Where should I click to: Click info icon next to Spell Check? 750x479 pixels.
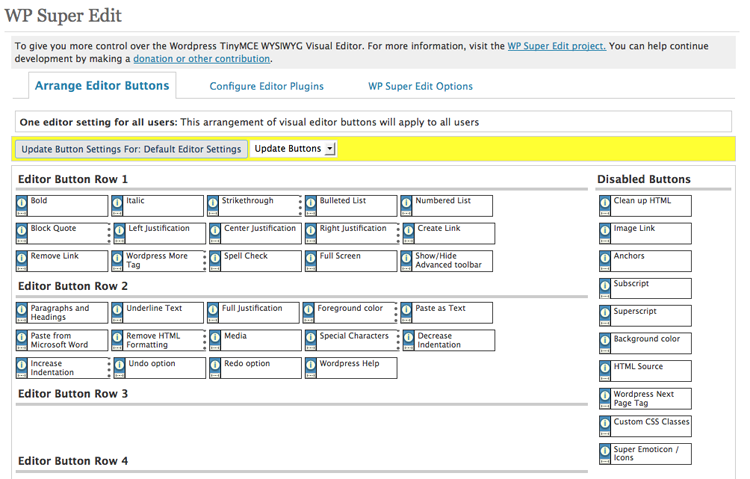coord(214,259)
